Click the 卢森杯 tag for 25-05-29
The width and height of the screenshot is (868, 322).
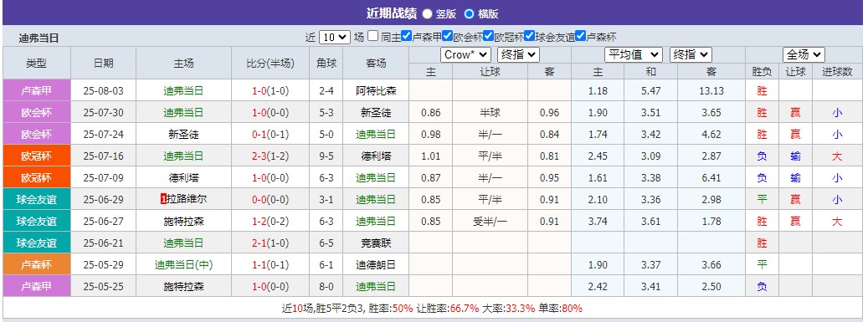point(37,264)
